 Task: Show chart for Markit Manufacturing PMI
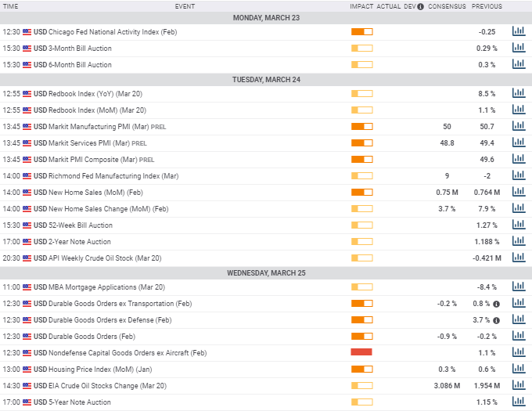518,126
